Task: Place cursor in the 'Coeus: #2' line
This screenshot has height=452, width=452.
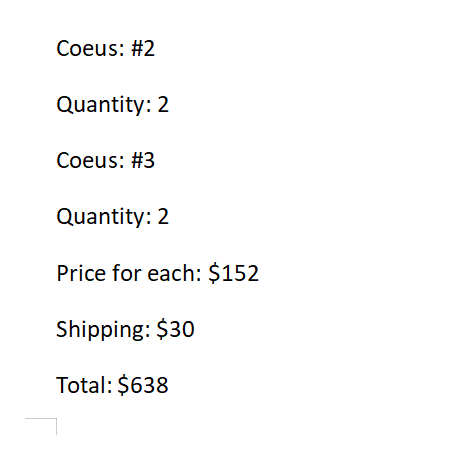Action: point(105,48)
